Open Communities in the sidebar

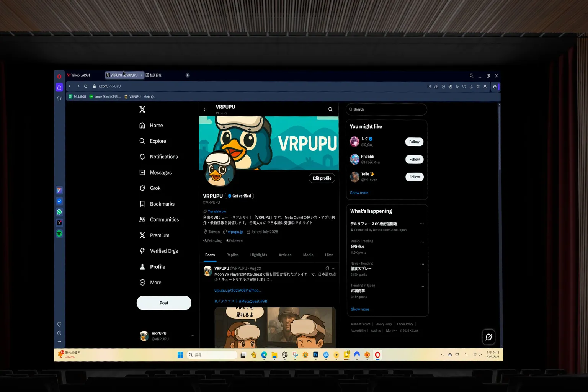(x=159, y=220)
